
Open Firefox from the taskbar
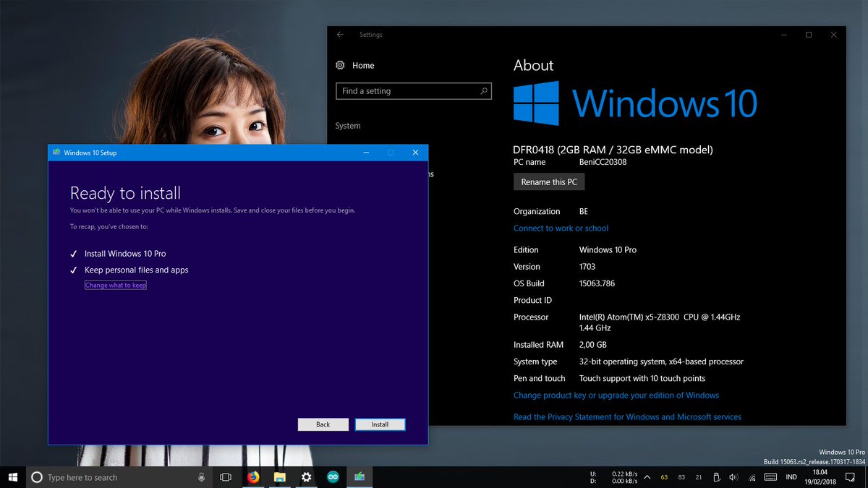(252, 477)
